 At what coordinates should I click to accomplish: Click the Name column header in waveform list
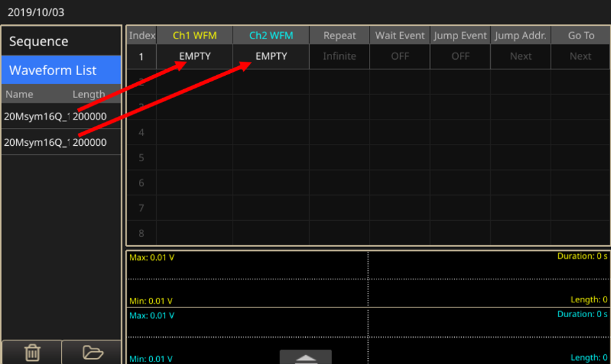(x=19, y=94)
